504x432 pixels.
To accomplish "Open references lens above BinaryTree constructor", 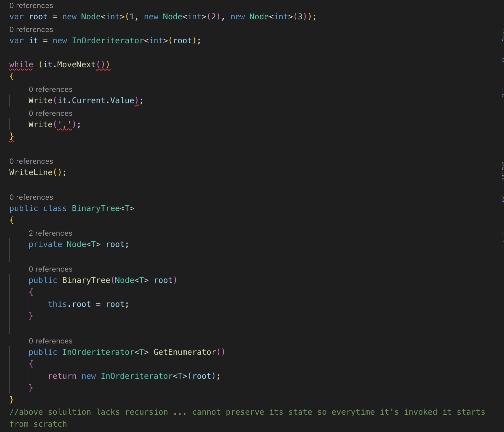I will click(x=51, y=269).
